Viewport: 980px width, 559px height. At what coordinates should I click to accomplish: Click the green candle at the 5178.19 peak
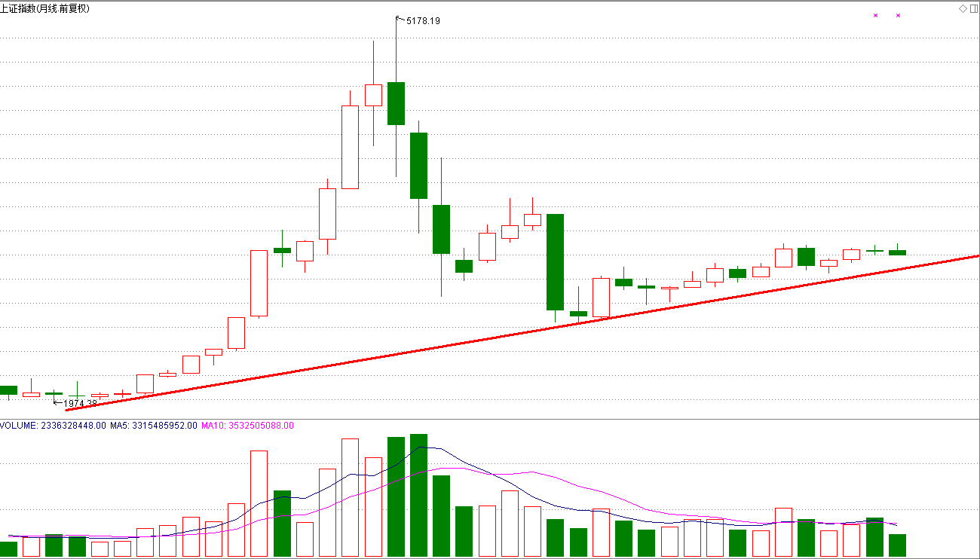(397, 103)
